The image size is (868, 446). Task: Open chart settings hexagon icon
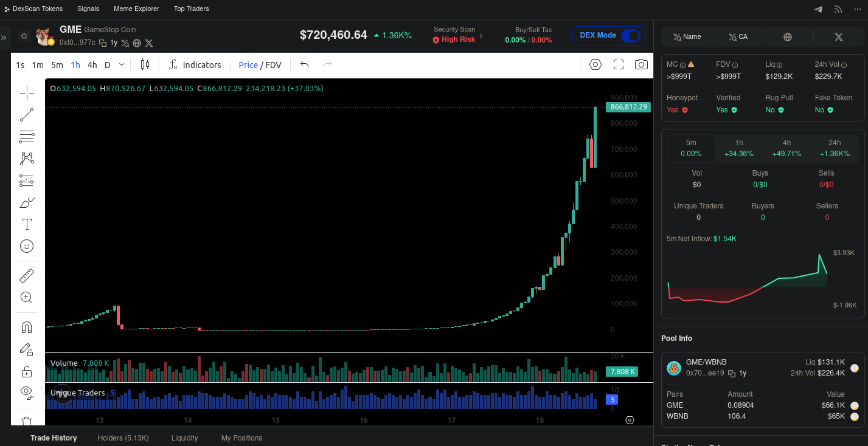(x=595, y=64)
